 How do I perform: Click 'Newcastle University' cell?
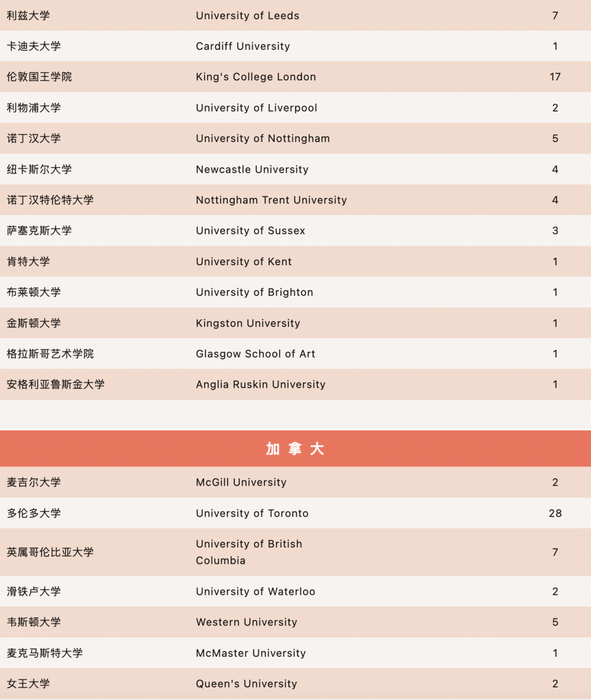coord(252,170)
